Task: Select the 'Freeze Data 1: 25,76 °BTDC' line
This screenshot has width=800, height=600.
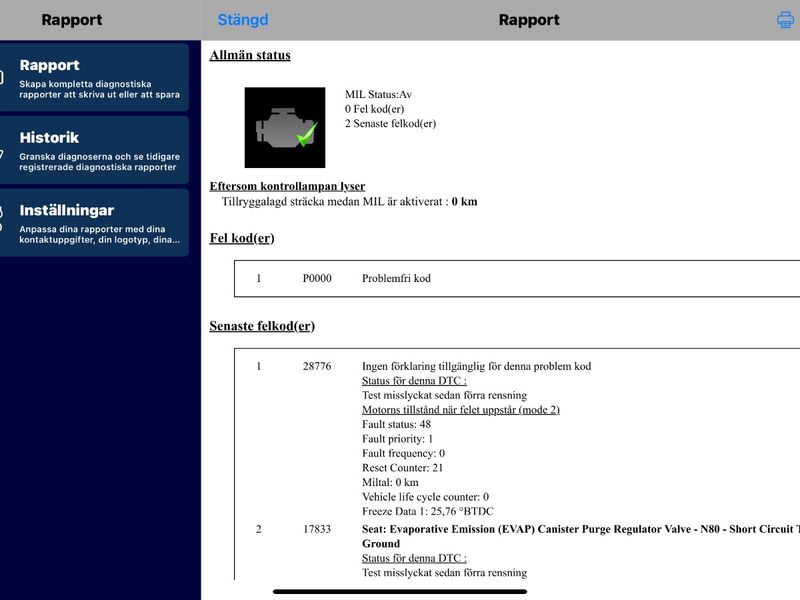Action: 428,511
